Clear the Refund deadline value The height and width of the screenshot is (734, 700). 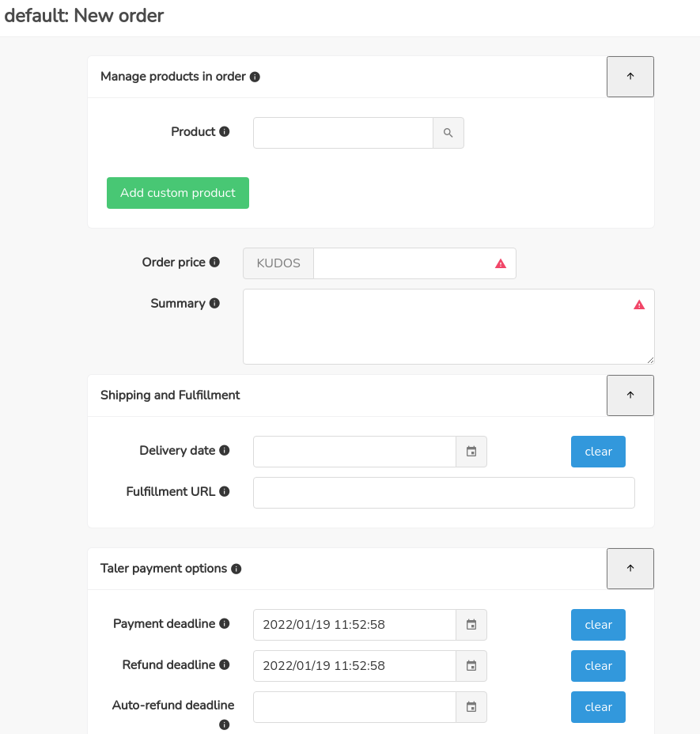coord(598,666)
